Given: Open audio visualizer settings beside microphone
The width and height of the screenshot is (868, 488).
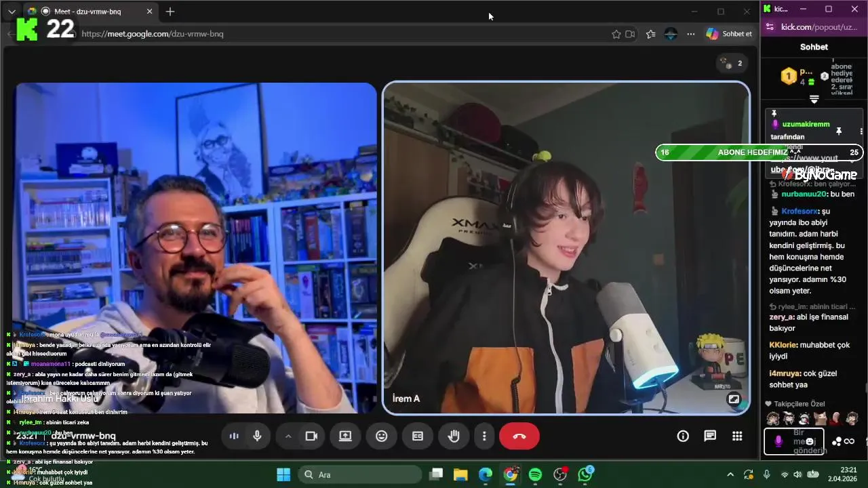Looking at the screenshot, I should click(234, 436).
